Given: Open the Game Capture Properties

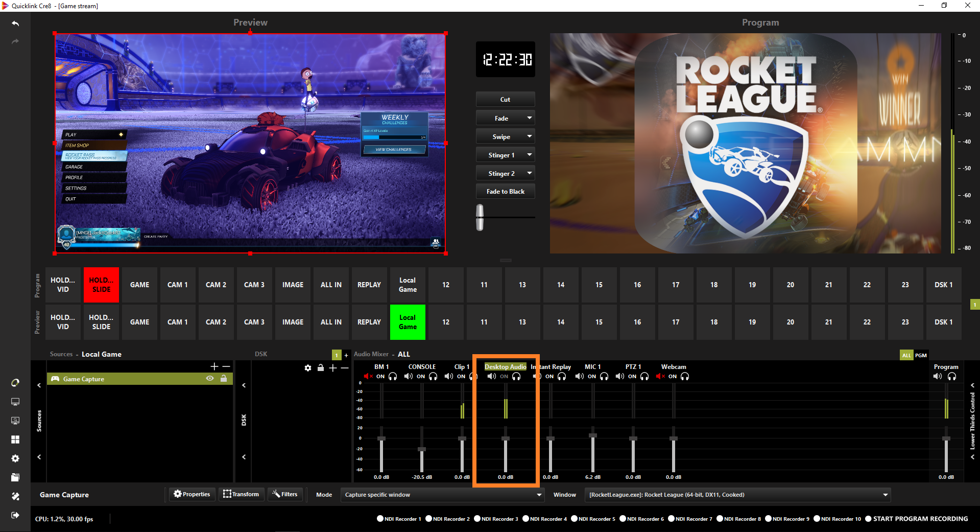Looking at the screenshot, I should pos(192,494).
